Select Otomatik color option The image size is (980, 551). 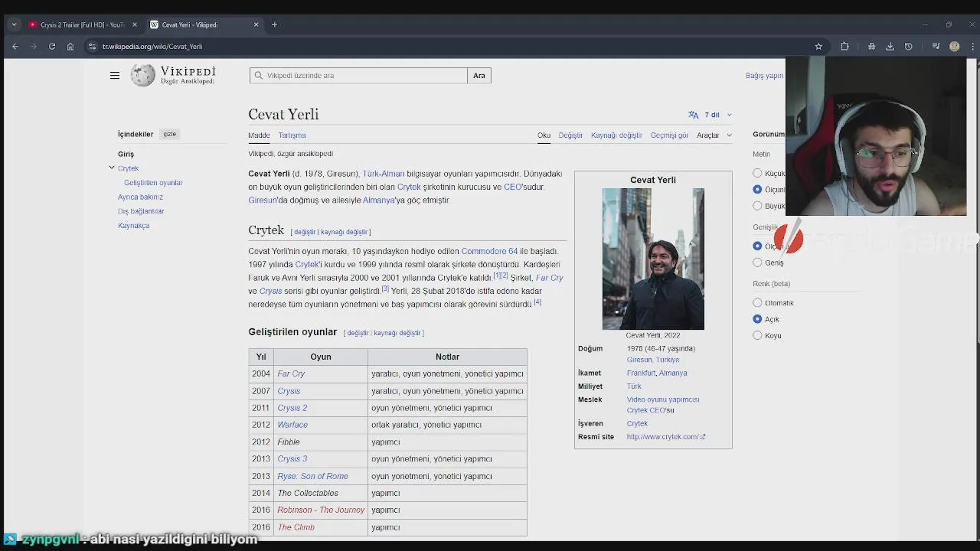tap(757, 303)
